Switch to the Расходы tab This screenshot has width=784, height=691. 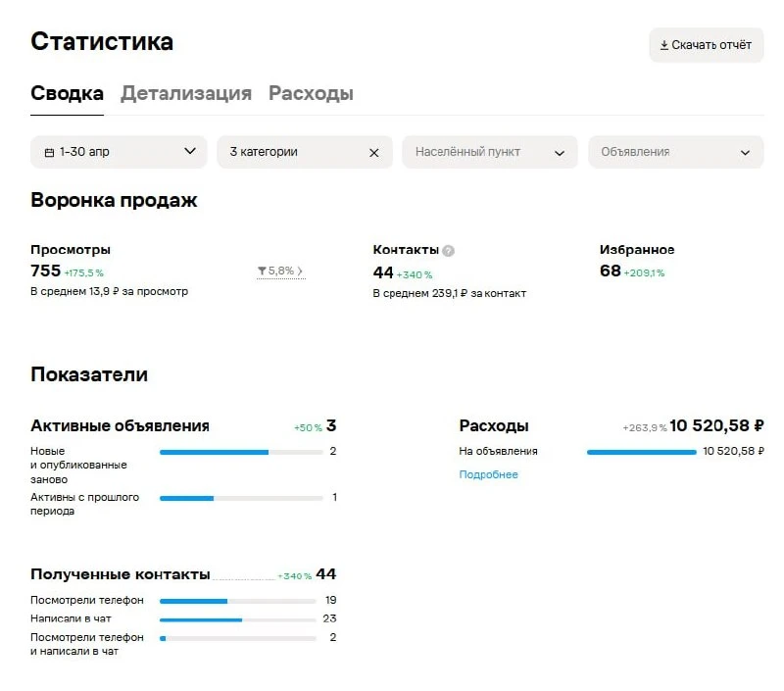tap(311, 93)
